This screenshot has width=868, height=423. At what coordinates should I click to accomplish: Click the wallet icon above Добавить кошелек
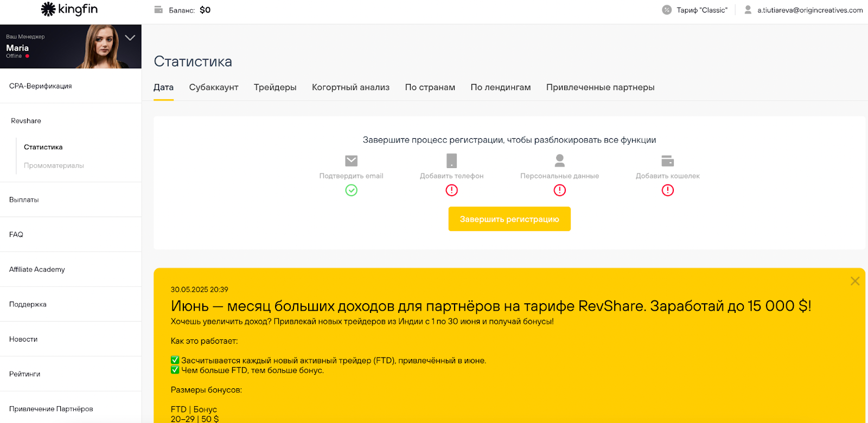668,161
